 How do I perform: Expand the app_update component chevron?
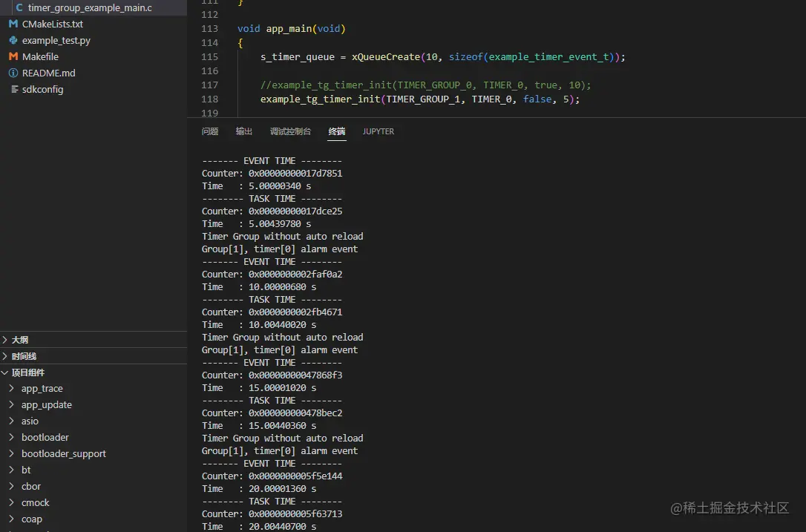(x=11, y=405)
